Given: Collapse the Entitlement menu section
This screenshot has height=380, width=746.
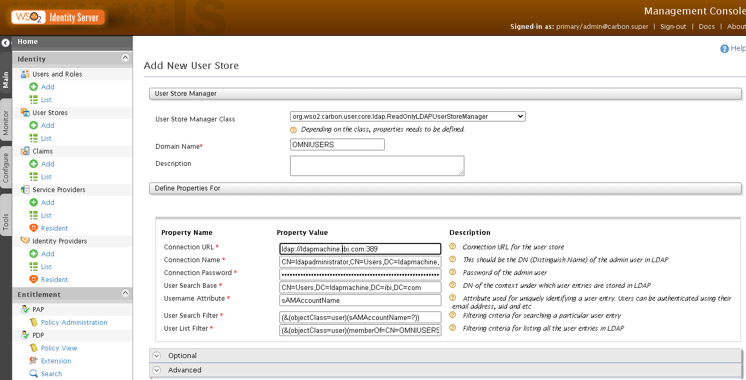Looking at the screenshot, I should (125, 293).
